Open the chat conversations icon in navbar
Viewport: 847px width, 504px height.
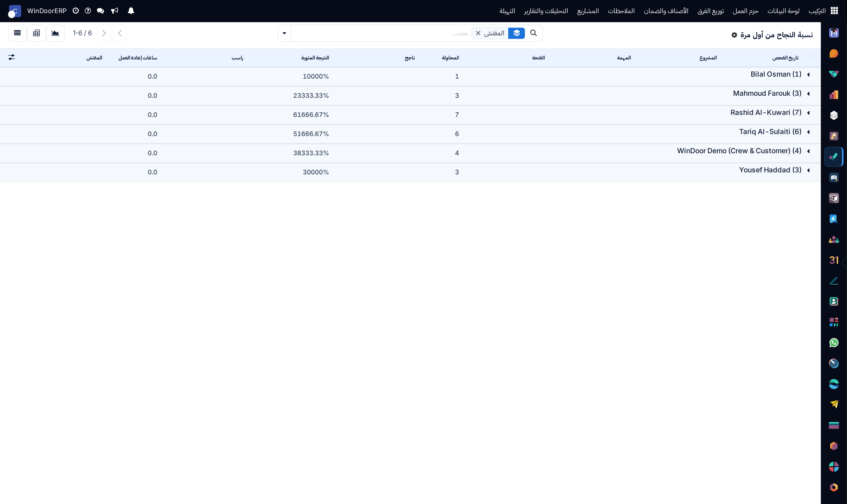100,11
